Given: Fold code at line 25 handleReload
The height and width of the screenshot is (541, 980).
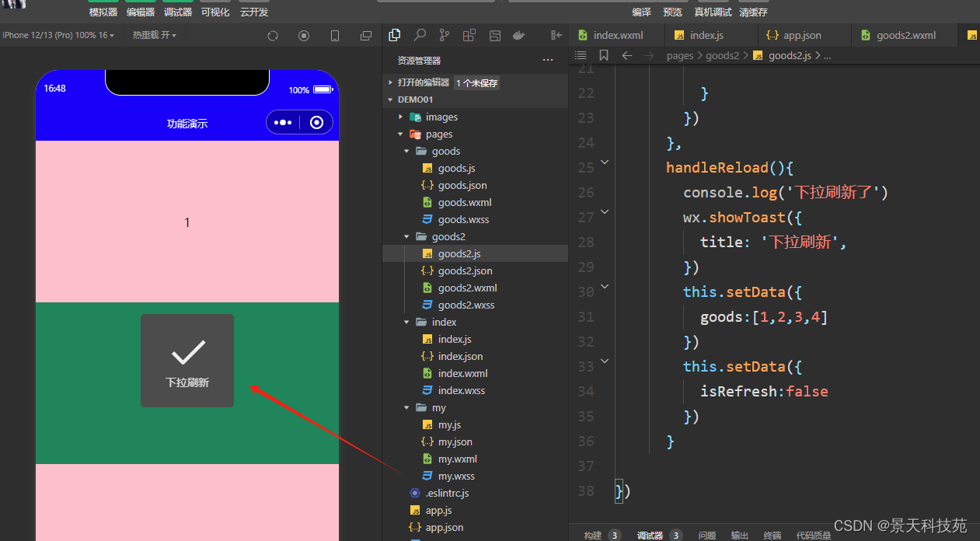Looking at the screenshot, I should pyautogui.click(x=605, y=162).
